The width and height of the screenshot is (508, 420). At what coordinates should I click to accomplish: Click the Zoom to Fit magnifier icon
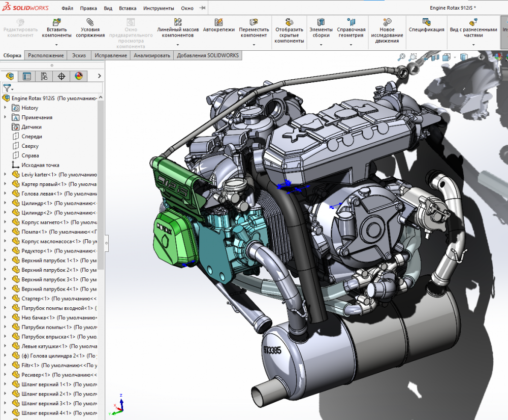point(401,57)
